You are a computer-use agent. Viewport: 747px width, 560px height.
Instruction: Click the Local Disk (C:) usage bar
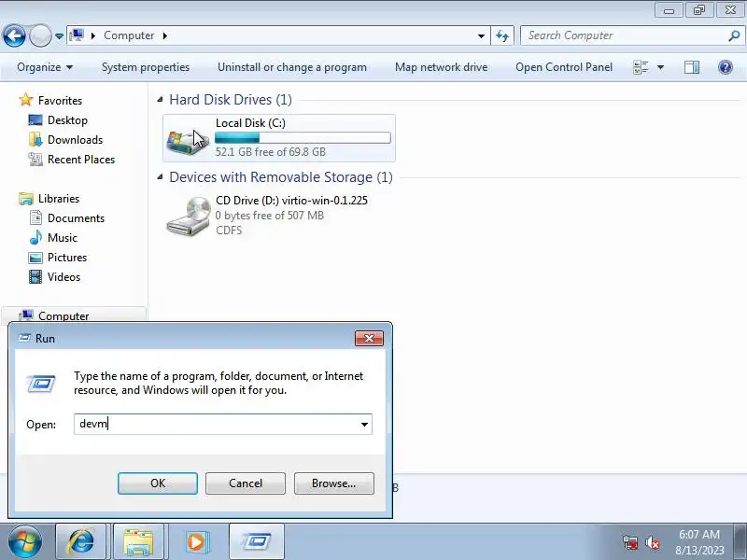pyautogui.click(x=303, y=138)
